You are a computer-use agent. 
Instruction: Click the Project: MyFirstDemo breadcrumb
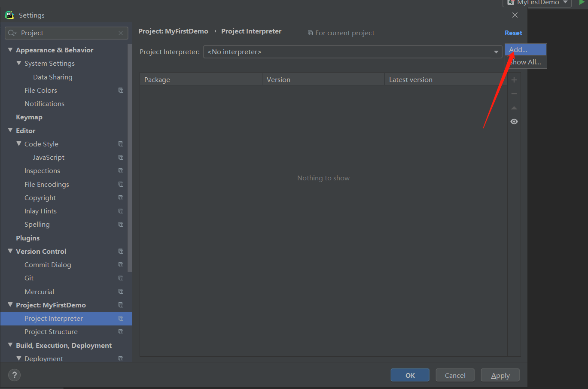(173, 31)
